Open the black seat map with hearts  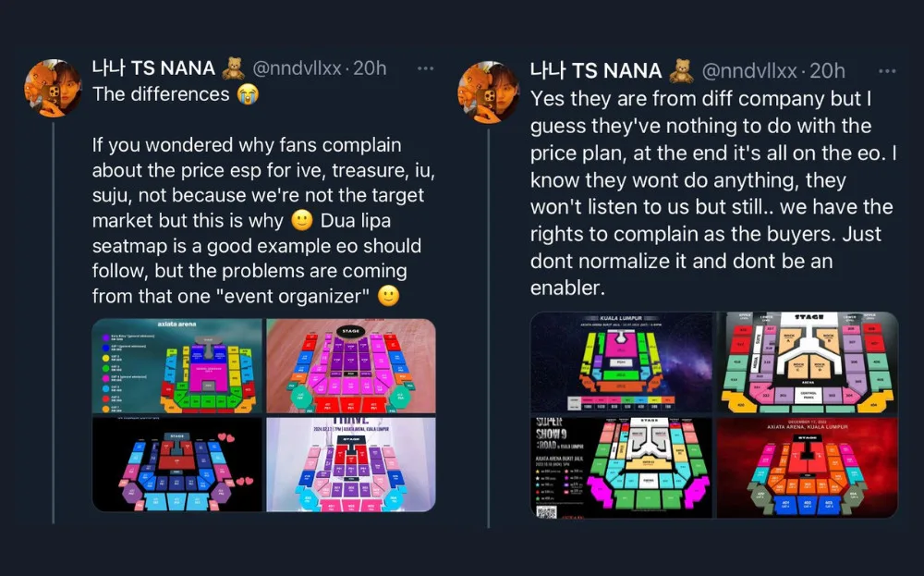[x=176, y=464]
